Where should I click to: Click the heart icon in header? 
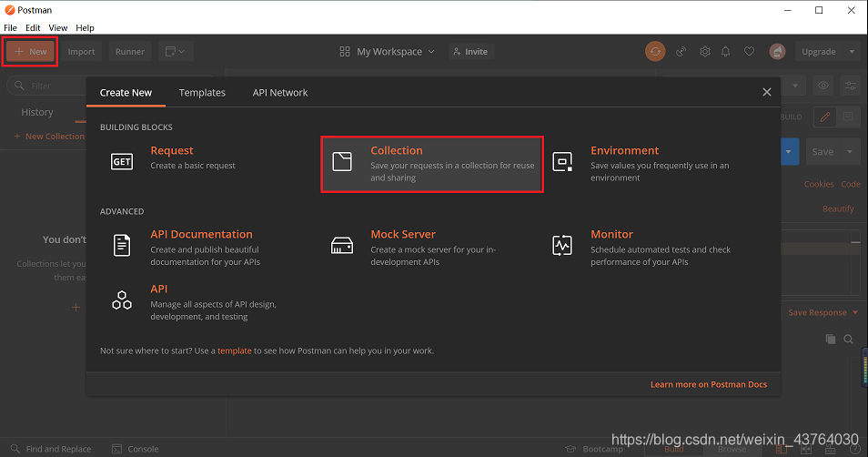(749, 52)
